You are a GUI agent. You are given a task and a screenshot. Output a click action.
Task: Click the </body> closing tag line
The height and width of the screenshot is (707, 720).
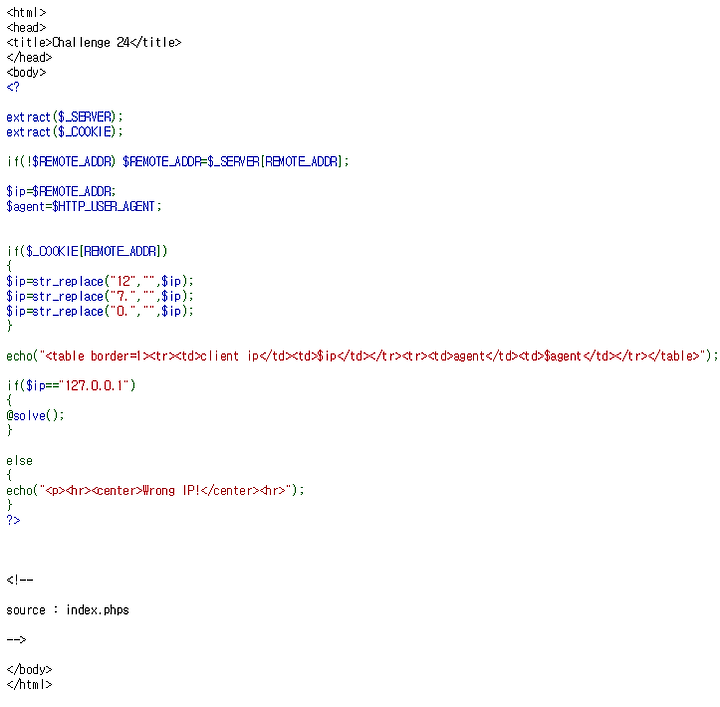[x=29, y=669]
